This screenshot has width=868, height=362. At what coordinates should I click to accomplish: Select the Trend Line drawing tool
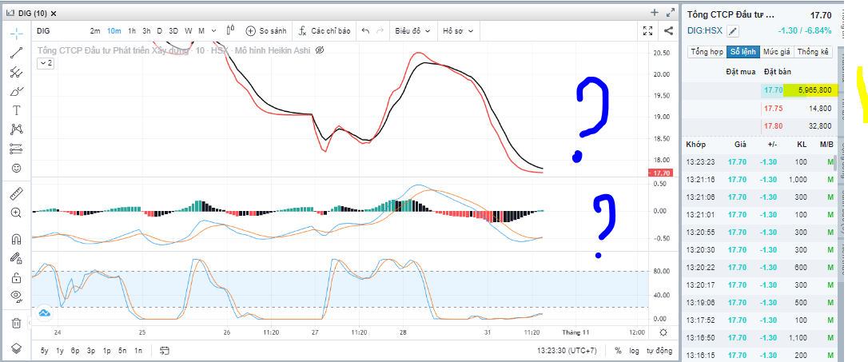click(16, 54)
